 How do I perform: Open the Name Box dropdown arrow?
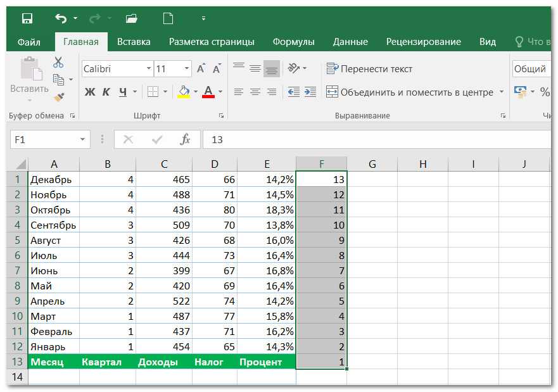pos(83,139)
